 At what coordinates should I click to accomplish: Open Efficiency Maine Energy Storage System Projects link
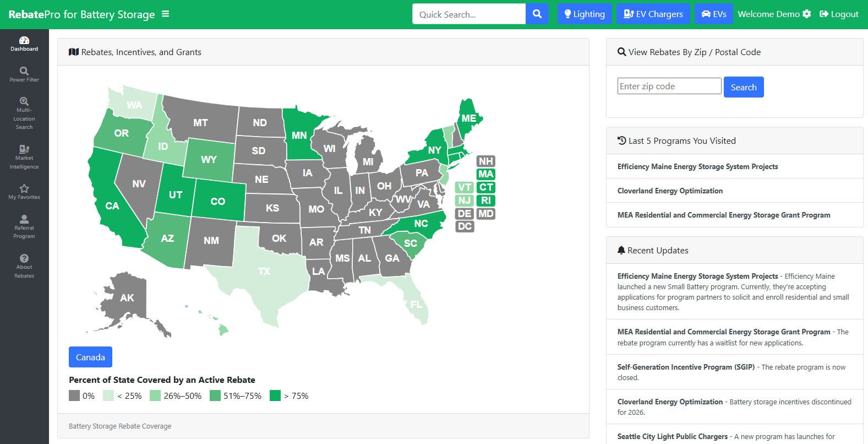pyautogui.click(x=697, y=166)
